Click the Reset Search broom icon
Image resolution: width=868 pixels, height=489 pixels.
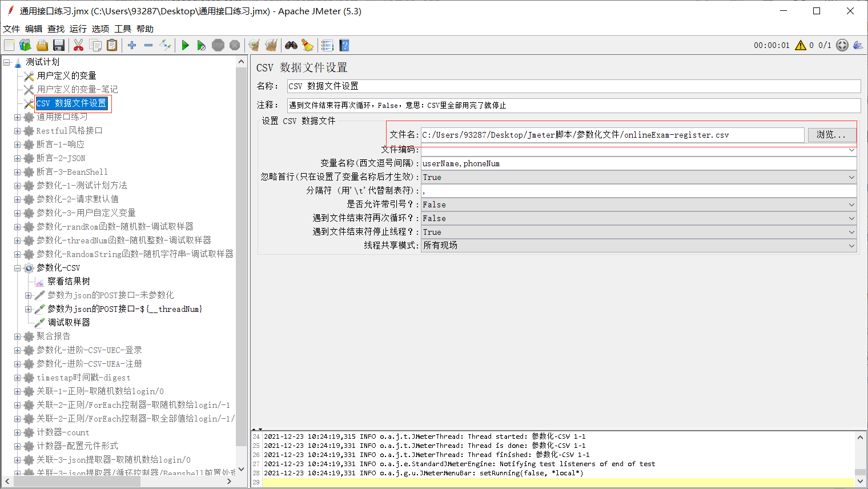[307, 45]
